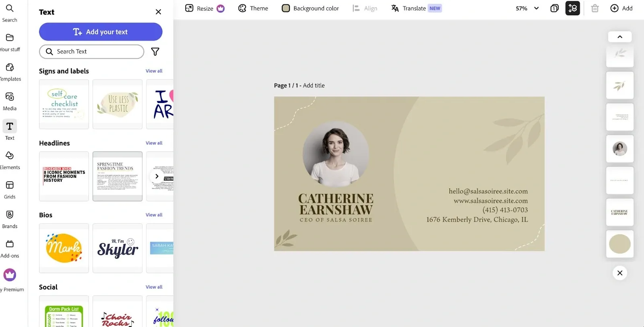The image size is (644, 327).
Task: Click the Add page button
Action: [x=621, y=8]
